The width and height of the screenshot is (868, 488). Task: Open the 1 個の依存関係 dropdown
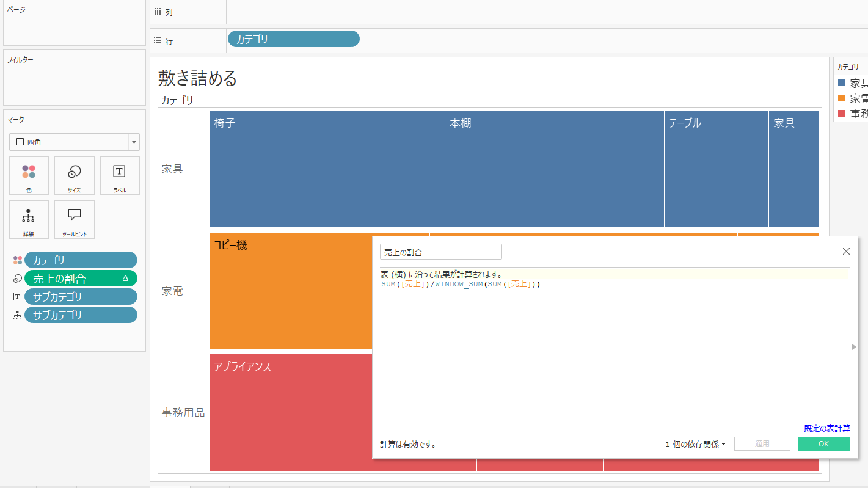click(x=696, y=444)
